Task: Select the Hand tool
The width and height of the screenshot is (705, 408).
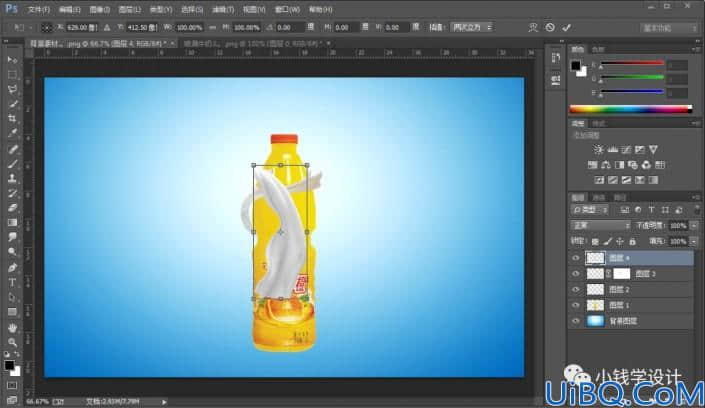Action: (x=12, y=327)
